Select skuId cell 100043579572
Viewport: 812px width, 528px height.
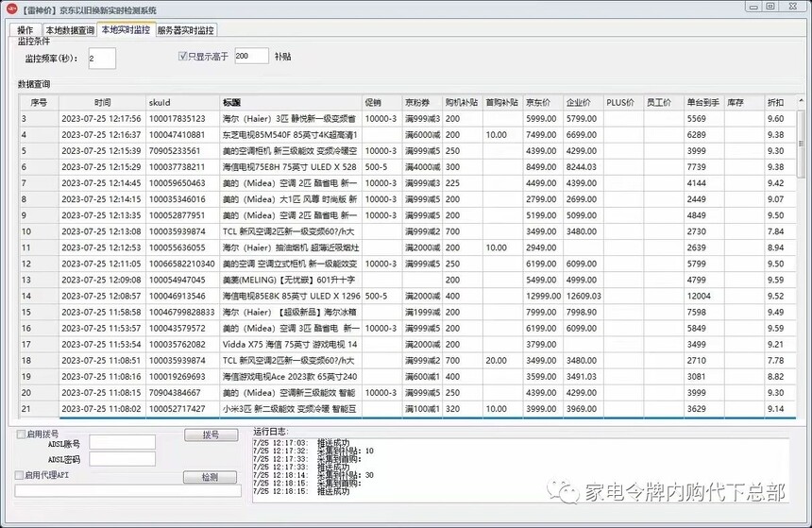coord(182,328)
